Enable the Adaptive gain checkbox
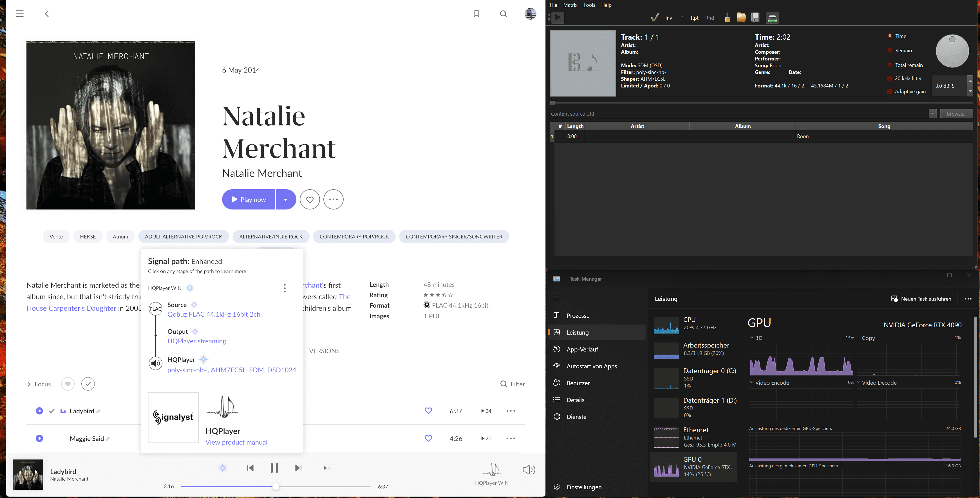980x498 pixels. (890, 92)
